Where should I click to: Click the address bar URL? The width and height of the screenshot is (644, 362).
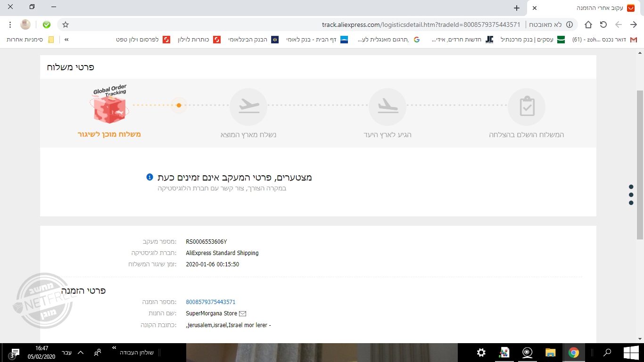[421, 25]
